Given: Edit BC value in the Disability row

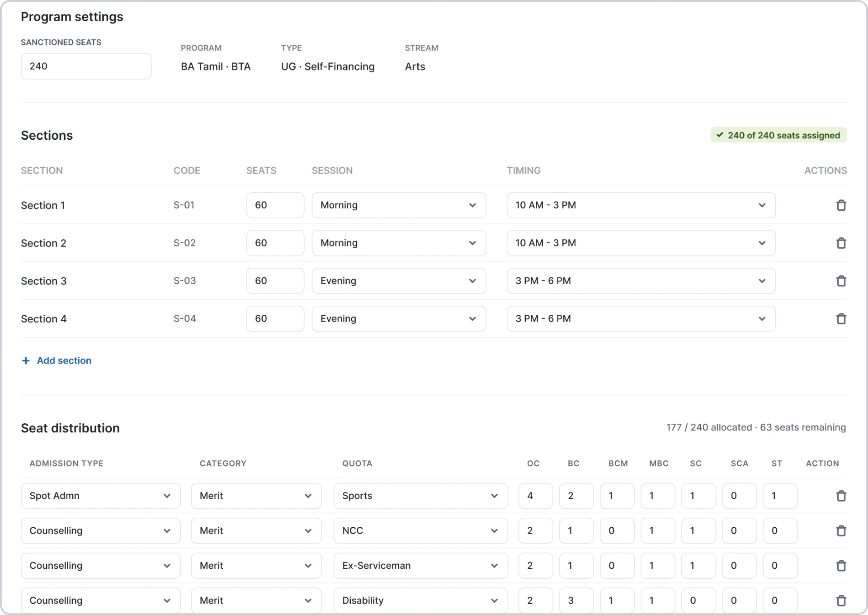Looking at the screenshot, I should pyautogui.click(x=576, y=601).
